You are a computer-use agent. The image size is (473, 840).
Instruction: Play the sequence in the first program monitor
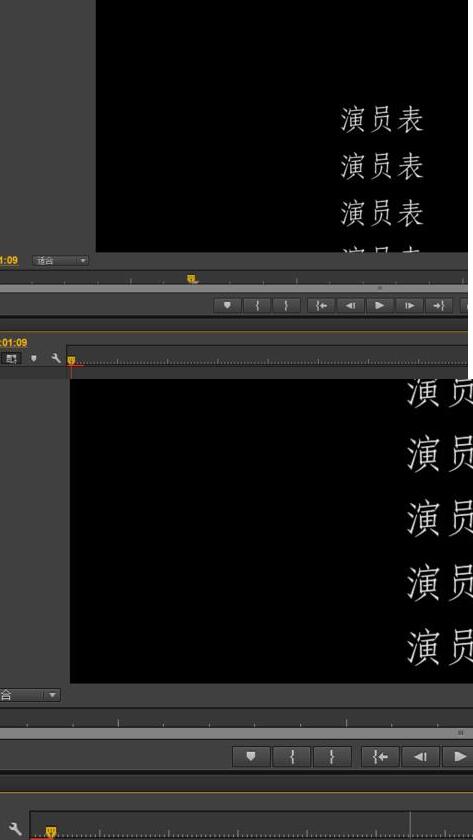[x=380, y=305]
